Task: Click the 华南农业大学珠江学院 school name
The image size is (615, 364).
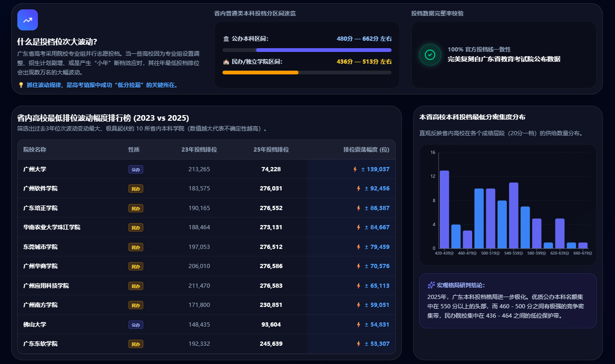Action: [x=52, y=227]
